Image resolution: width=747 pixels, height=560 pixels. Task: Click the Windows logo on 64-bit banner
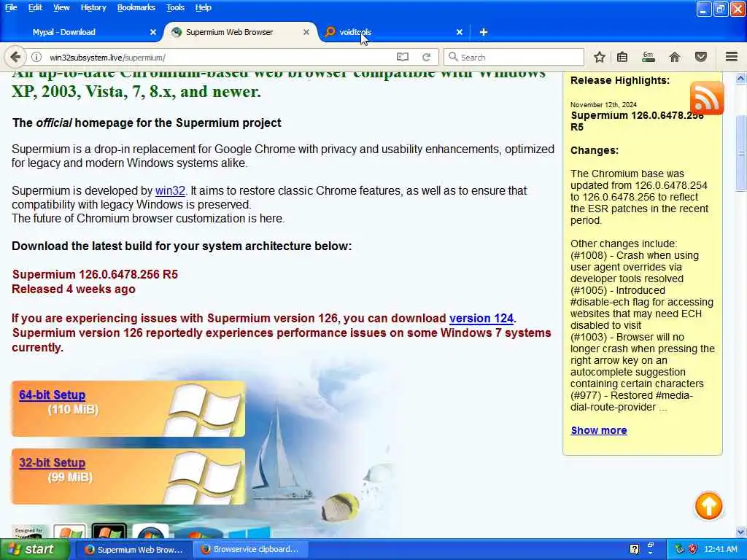click(x=204, y=410)
